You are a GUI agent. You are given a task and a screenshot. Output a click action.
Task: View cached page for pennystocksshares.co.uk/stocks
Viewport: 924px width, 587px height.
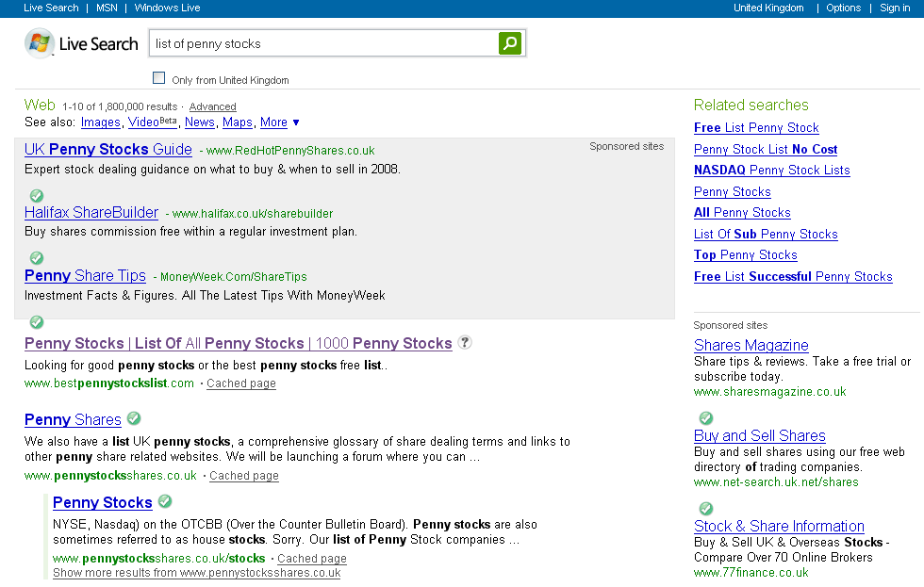(312, 559)
